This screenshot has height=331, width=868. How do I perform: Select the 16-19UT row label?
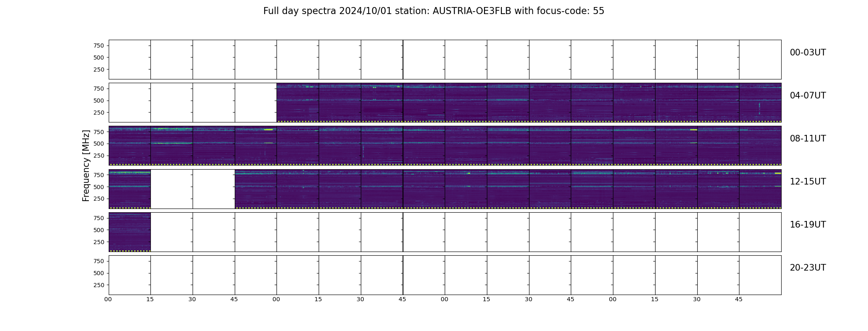808,225
